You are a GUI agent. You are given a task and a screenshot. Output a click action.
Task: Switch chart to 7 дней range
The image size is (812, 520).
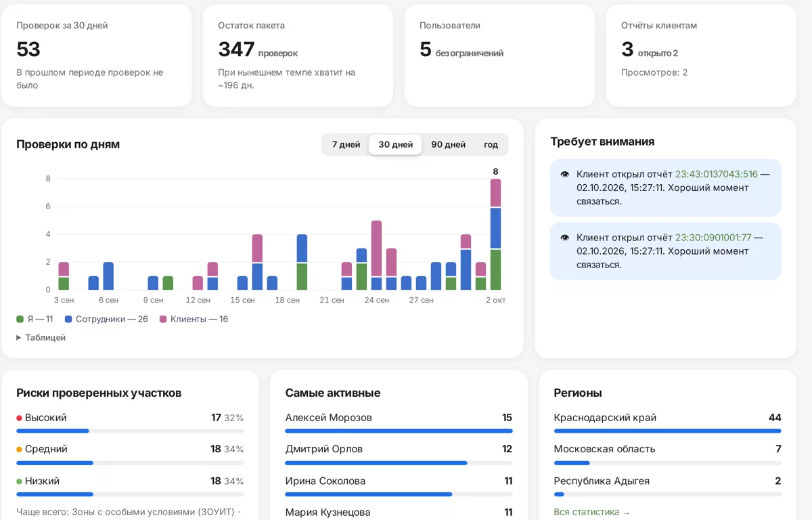click(346, 144)
